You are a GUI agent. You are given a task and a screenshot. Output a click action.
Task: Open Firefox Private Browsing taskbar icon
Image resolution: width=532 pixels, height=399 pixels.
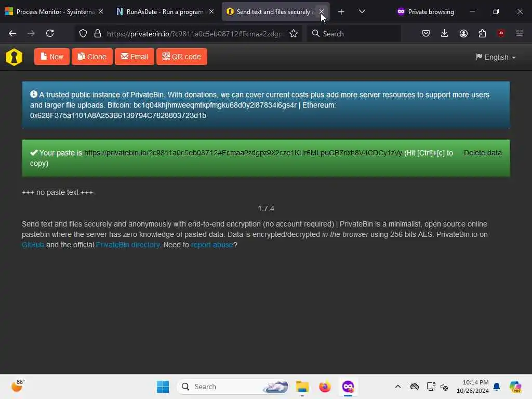[348, 387]
